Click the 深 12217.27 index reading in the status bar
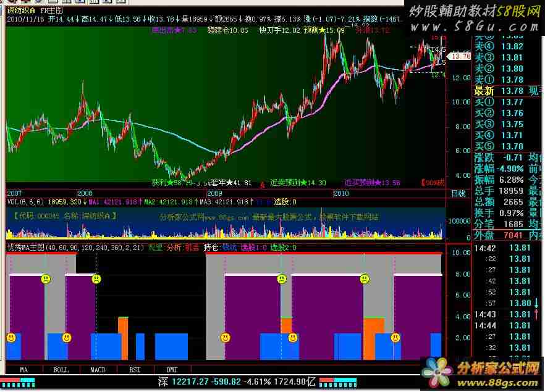 point(183,382)
